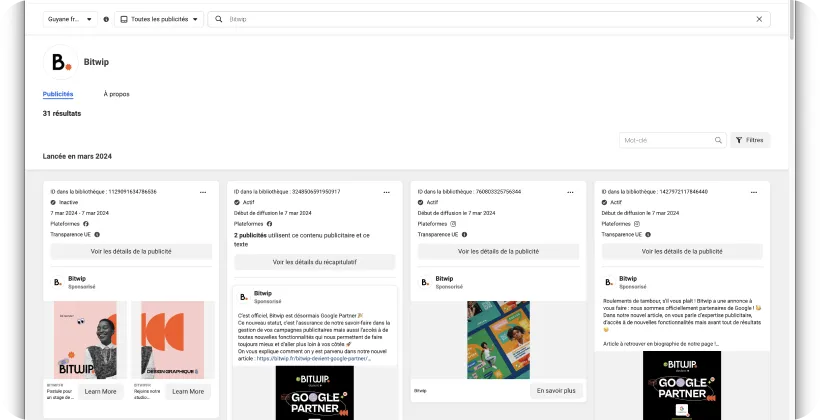The width and height of the screenshot is (820, 420).
Task: Focus the Bitwip search input field
Action: tap(489, 19)
